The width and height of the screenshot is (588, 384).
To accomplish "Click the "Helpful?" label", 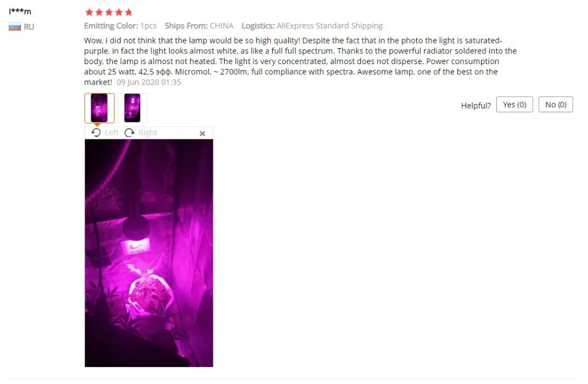I will pyautogui.click(x=476, y=105).
